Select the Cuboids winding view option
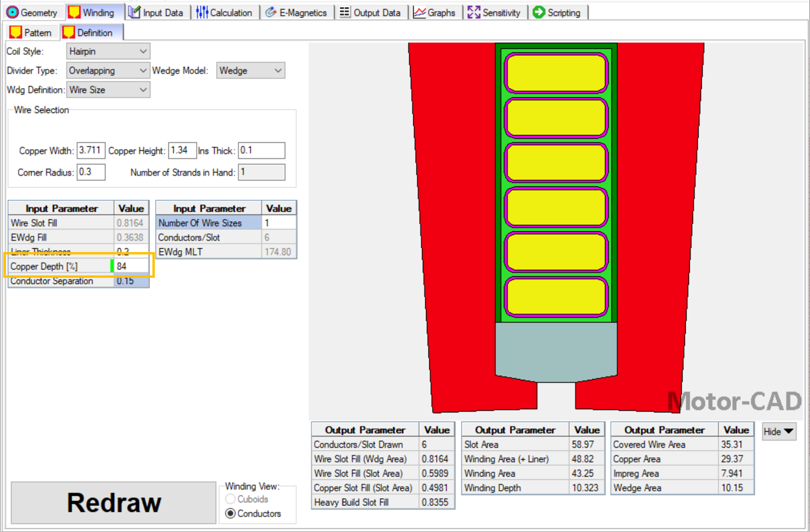 tap(231, 499)
